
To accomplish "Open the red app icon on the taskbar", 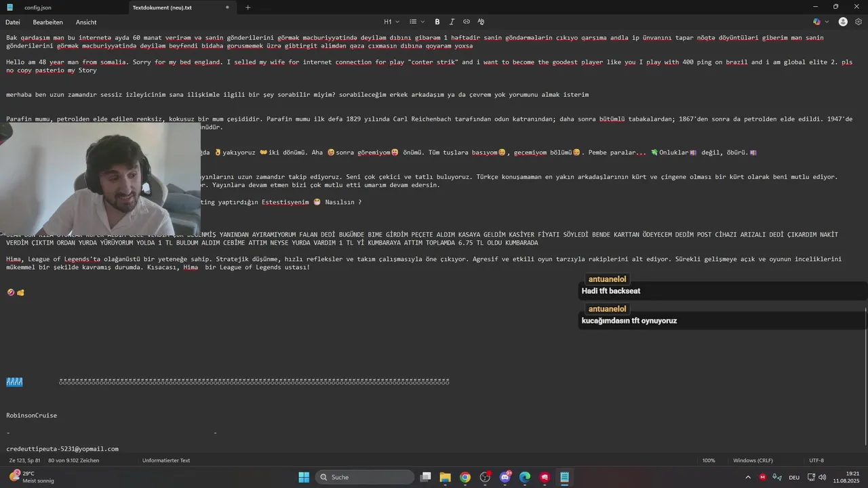I will pos(545,477).
